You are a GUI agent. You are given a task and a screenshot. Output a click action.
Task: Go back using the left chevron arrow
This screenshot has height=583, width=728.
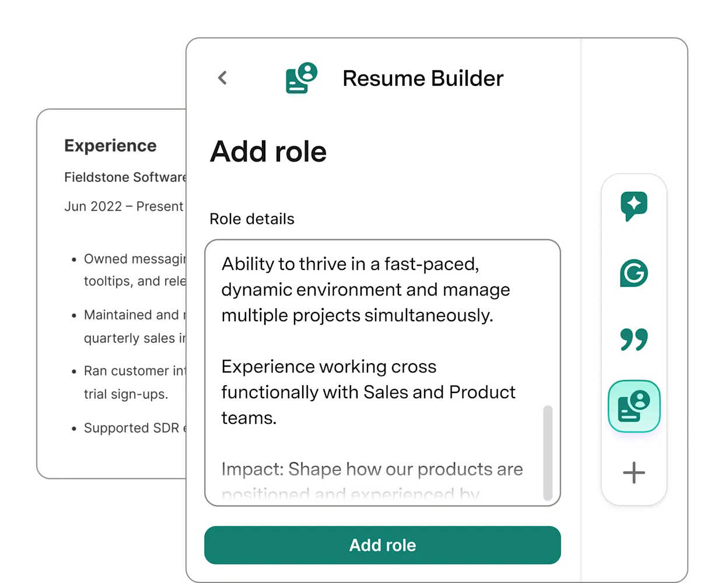click(222, 78)
